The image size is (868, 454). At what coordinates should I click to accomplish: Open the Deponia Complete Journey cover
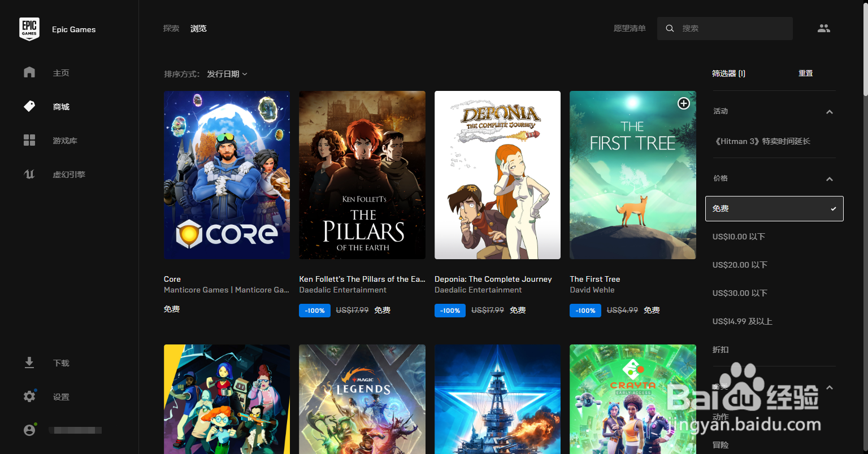coord(497,175)
